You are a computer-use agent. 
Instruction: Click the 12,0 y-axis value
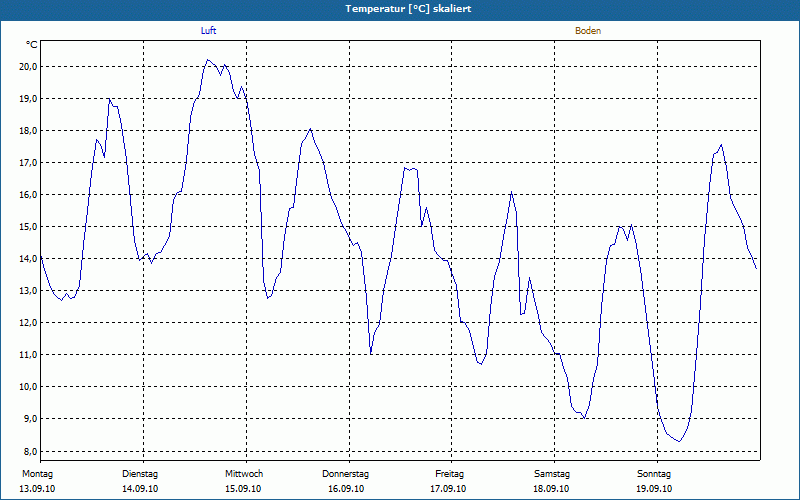coord(28,322)
